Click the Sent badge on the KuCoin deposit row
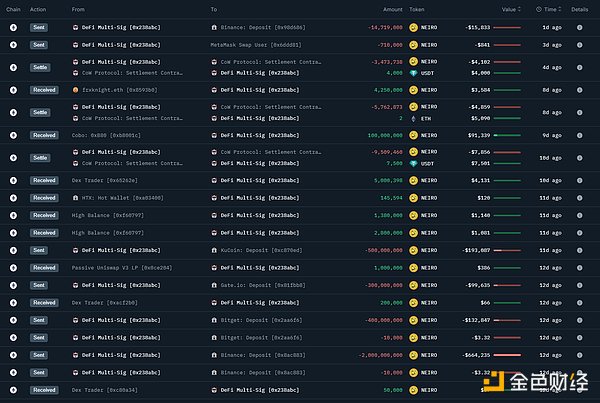600x403 pixels. click(39, 250)
